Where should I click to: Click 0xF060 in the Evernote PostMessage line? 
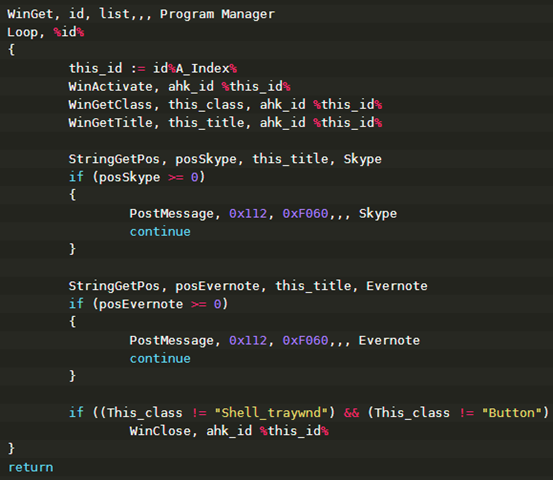[305, 341]
